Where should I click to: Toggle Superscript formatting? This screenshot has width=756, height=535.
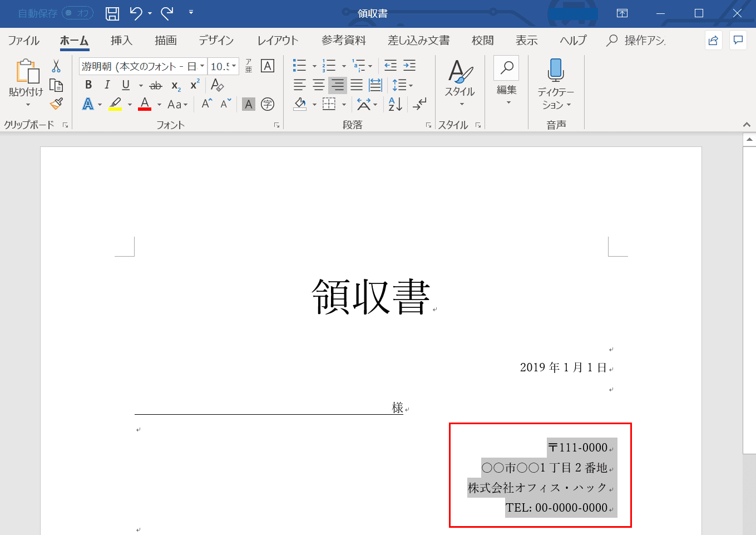click(x=195, y=85)
